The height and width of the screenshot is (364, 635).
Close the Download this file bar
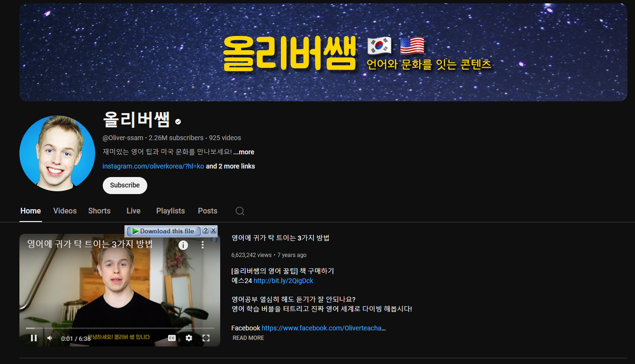pyautogui.click(x=214, y=231)
